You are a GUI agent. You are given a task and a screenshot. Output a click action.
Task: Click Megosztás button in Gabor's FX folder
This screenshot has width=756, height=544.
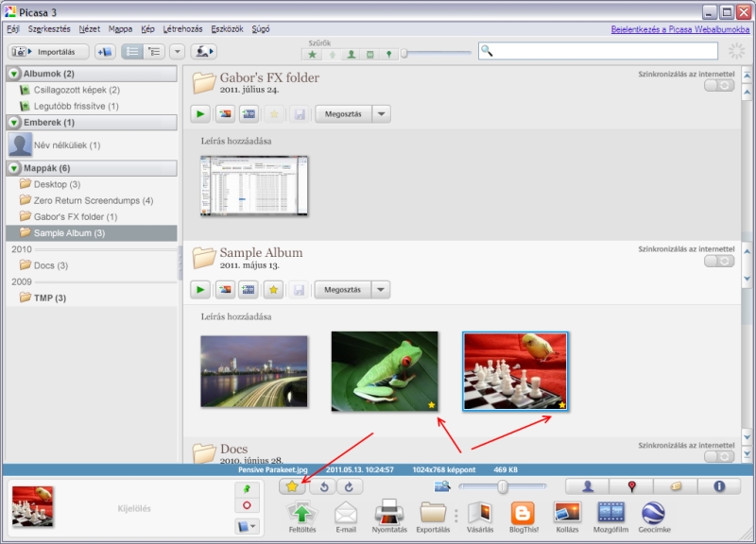tap(343, 114)
